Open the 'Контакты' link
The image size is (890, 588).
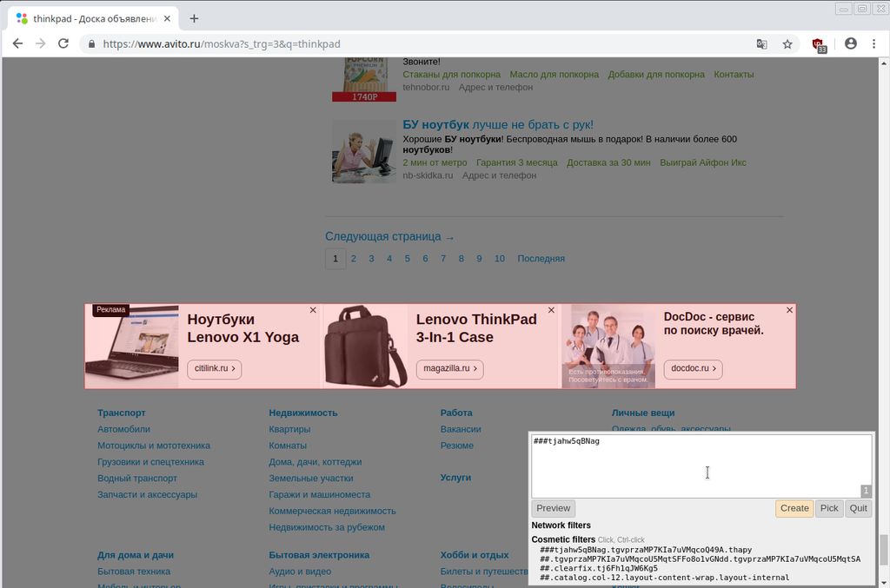pyautogui.click(x=734, y=75)
